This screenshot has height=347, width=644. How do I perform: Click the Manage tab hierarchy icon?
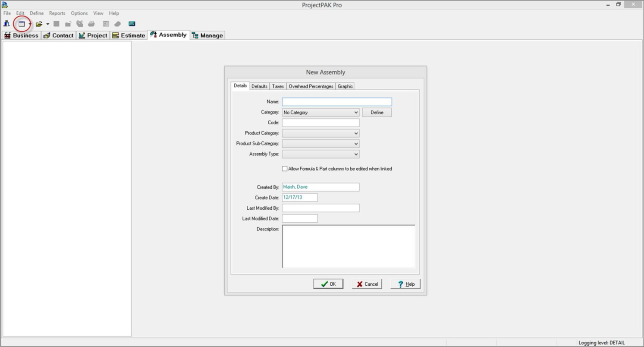click(x=195, y=35)
